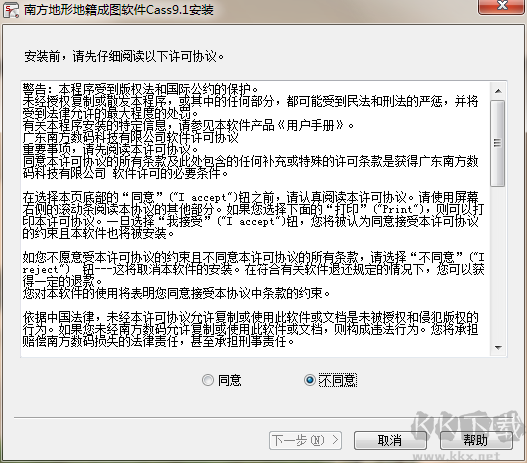This screenshot has height=463, width=527.
Task: Click the line 重要事项，请先阅读本许可协议。
Action: click(111, 150)
